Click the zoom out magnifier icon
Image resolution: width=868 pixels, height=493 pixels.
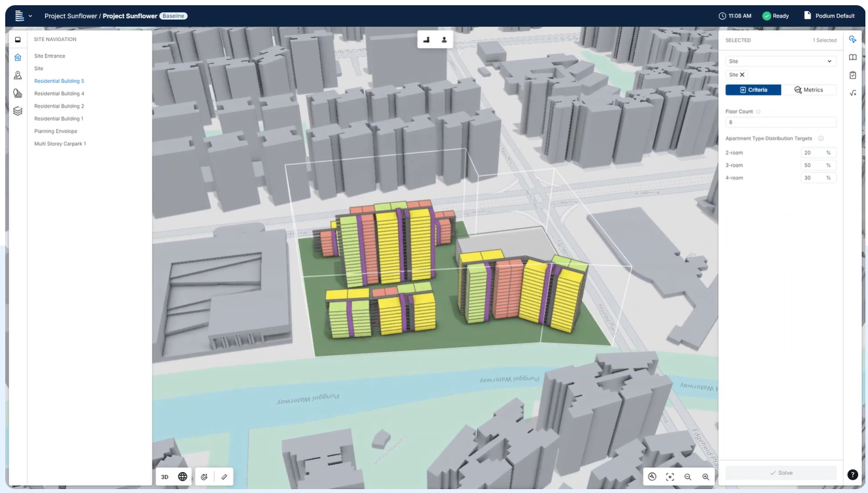pyautogui.click(x=688, y=477)
